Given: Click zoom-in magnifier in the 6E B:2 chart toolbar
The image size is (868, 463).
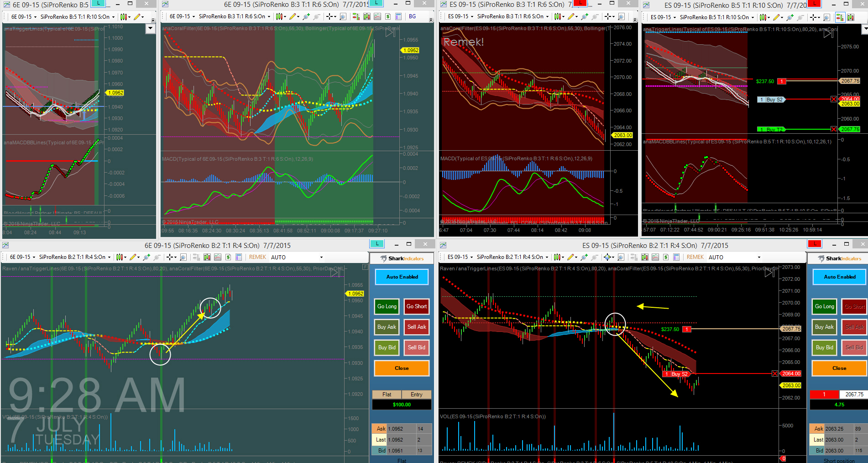Looking at the screenshot, I should coord(146,257).
